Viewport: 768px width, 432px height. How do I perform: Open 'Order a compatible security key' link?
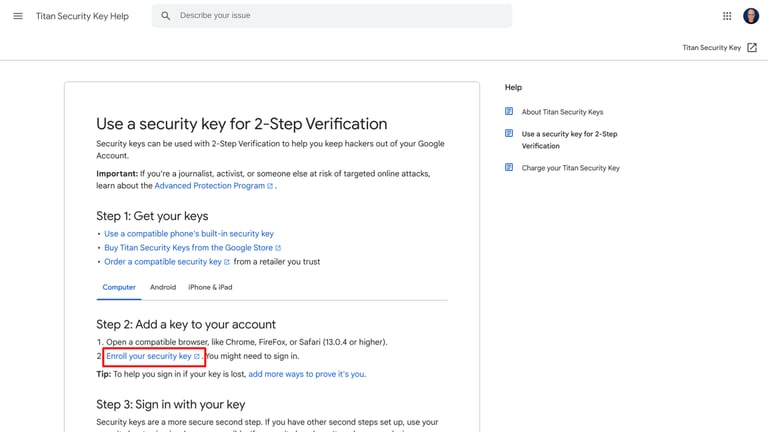coord(163,262)
